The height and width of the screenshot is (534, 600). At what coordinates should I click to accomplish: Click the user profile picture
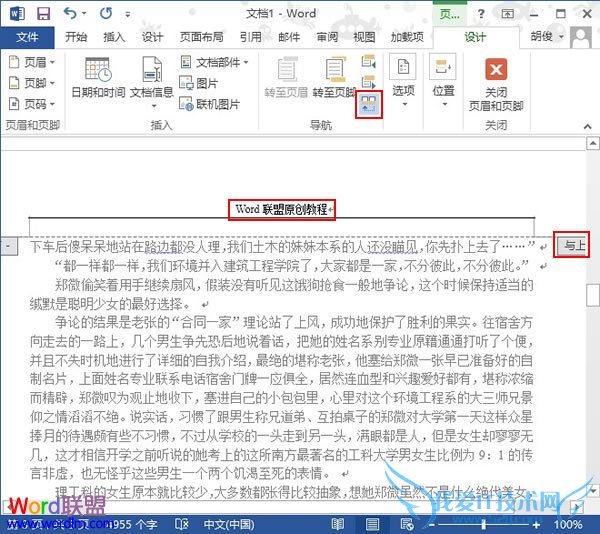click(x=581, y=37)
